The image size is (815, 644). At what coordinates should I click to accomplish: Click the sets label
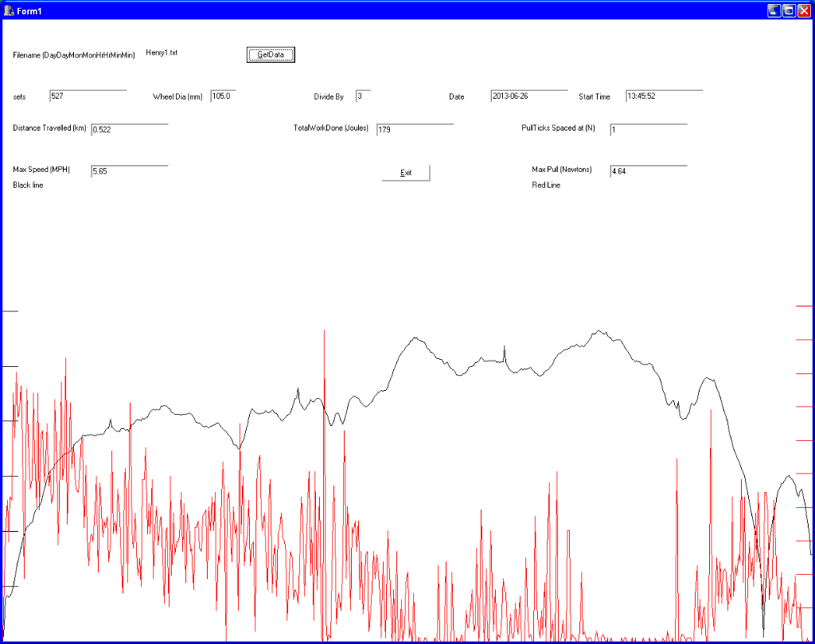point(19,96)
